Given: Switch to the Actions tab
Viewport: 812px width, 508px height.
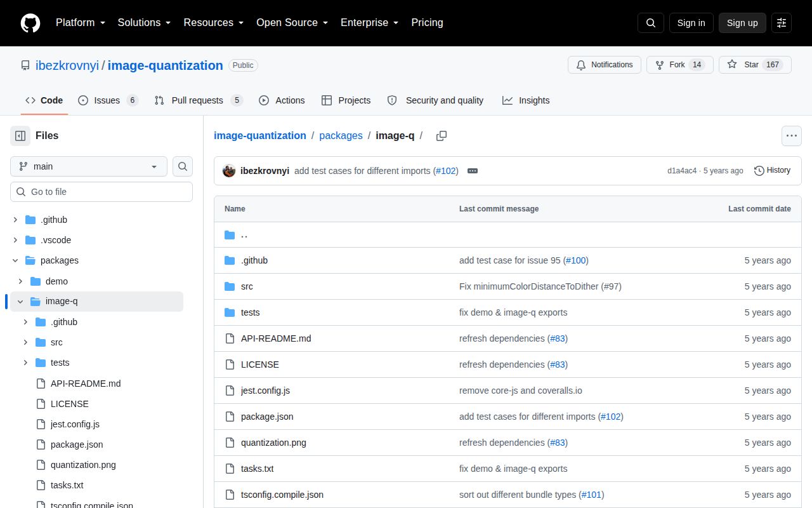Looking at the screenshot, I should [282, 100].
